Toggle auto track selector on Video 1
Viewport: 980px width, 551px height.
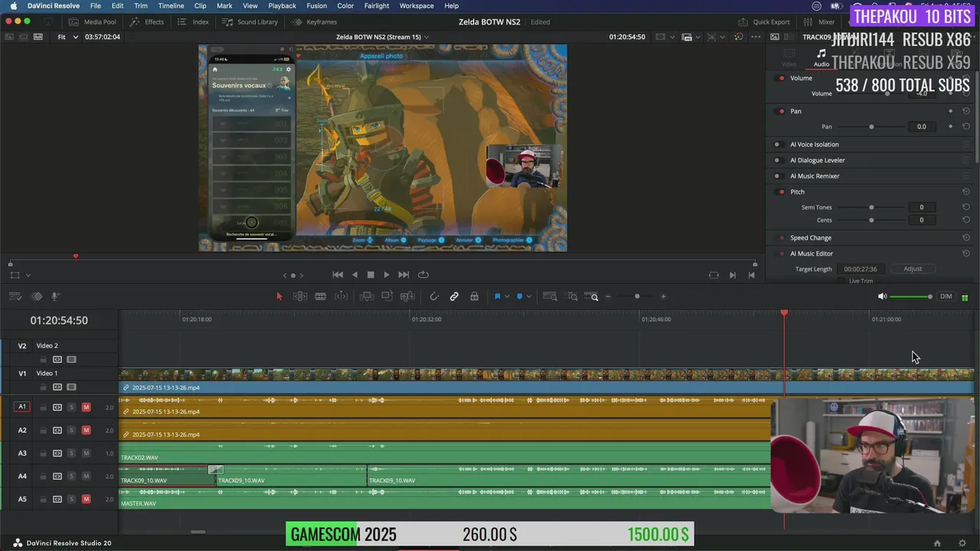point(57,387)
